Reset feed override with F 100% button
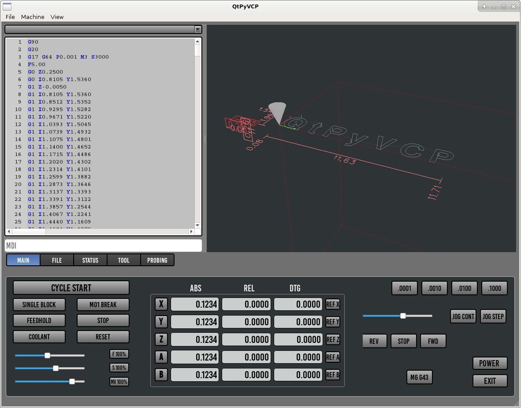532x413 pixels. [119, 354]
